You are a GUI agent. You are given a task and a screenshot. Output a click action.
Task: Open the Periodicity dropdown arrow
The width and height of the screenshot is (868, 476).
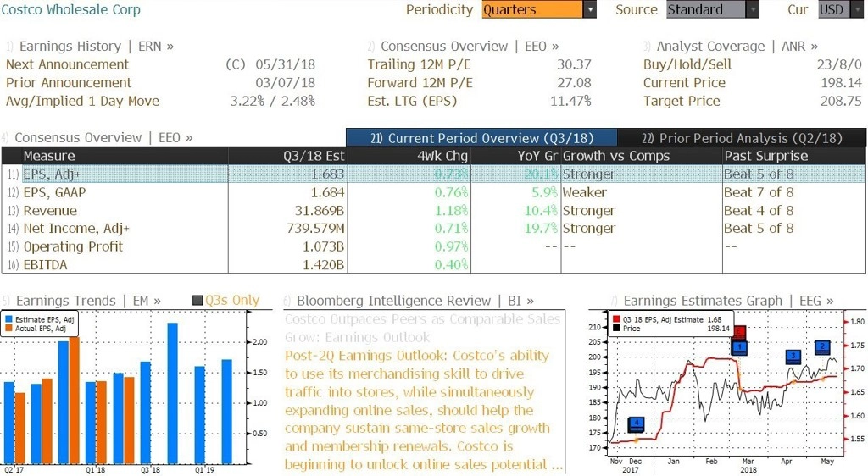(x=590, y=9)
